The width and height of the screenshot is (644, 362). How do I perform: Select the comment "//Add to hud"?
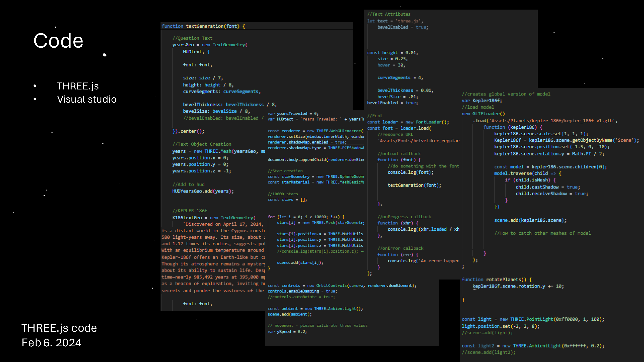[188, 184]
